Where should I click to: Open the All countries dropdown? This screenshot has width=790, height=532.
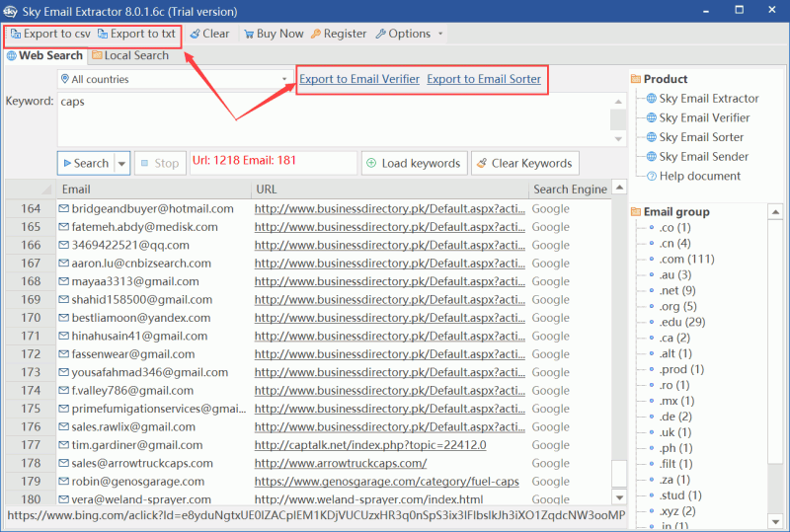click(x=175, y=79)
